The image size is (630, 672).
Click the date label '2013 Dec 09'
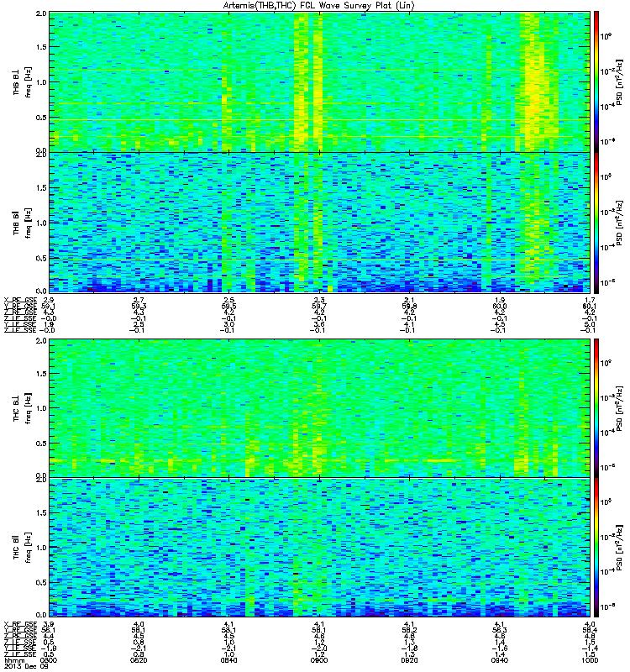pos(25,666)
